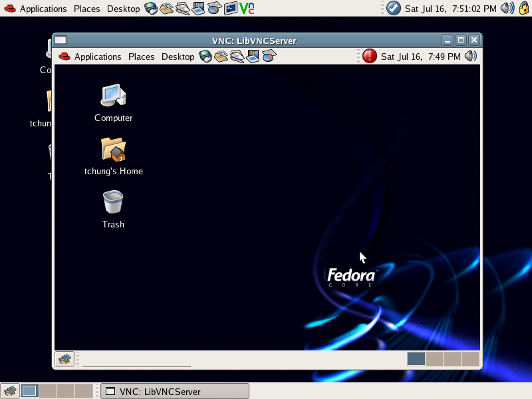Switch to the third workspace in the VNC pager
The image size is (532, 399).
(452, 359)
